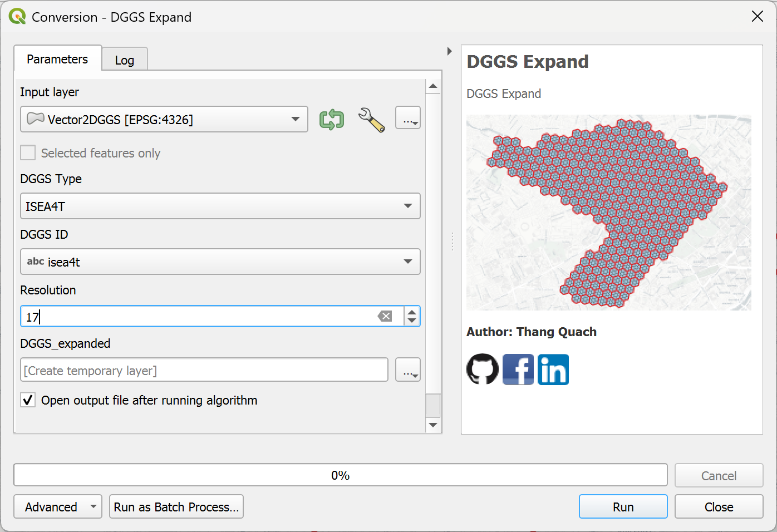This screenshot has height=532, width=777.
Task: Open the Facebook logo link
Action: pyautogui.click(x=518, y=369)
